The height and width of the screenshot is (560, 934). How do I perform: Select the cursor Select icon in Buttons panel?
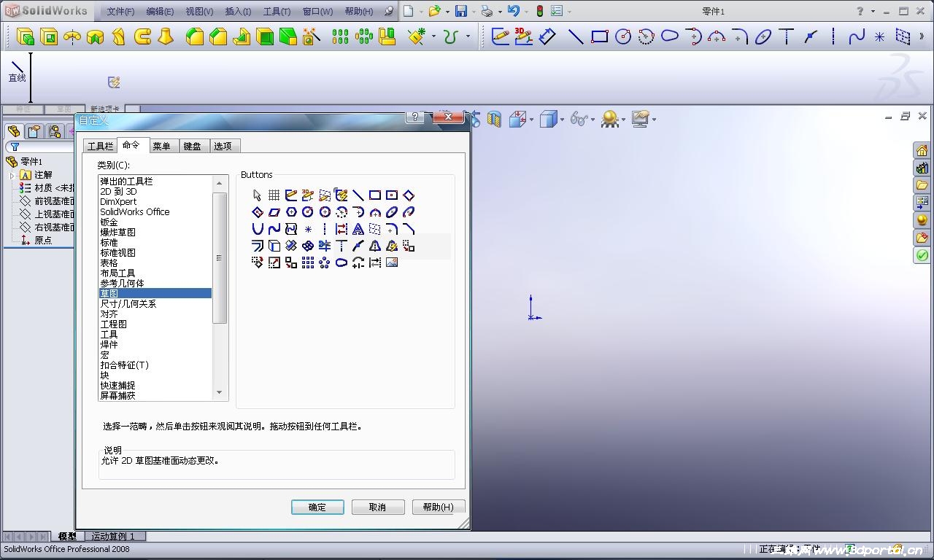257,195
